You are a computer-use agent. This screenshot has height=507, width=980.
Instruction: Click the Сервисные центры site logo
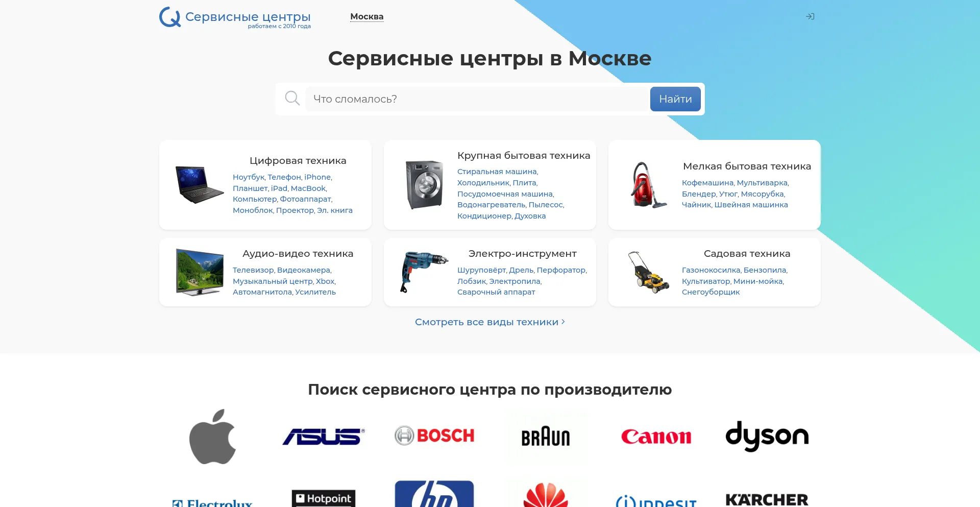coord(235,18)
